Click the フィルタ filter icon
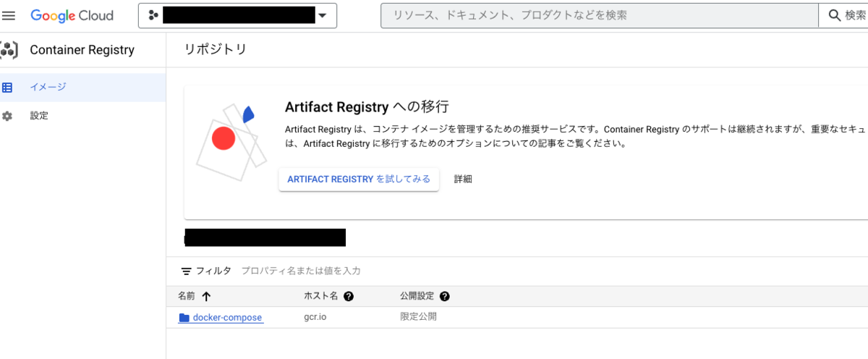The image size is (868, 359). click(x=186, y=271)
